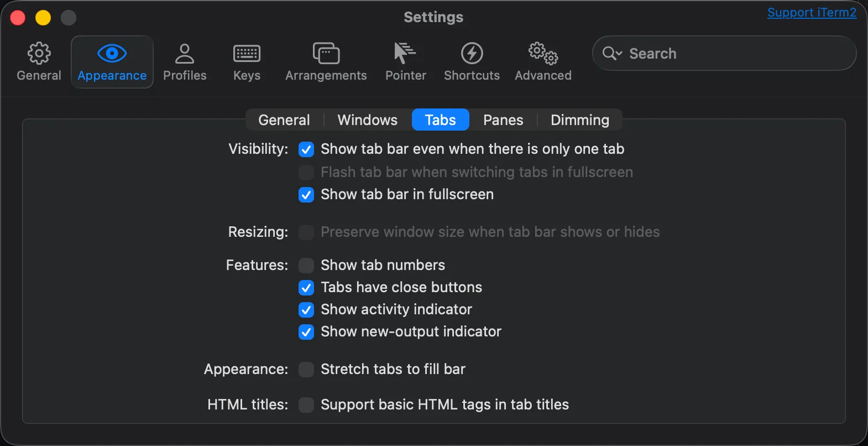This screenshot has width=868, height=446.
Task: Enable Support basic HTML tags checkbox
Action: point(306,405)
